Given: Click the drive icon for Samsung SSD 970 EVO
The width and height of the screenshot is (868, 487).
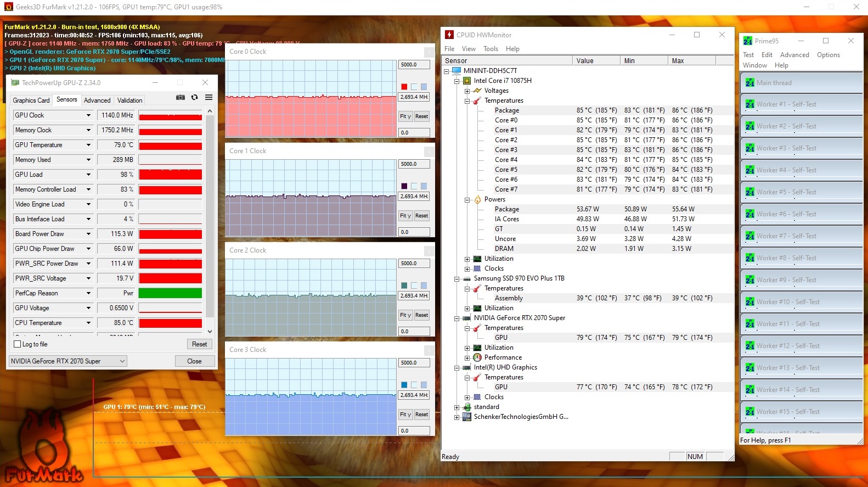Looking at the screenshot, I should coord(467,278).
